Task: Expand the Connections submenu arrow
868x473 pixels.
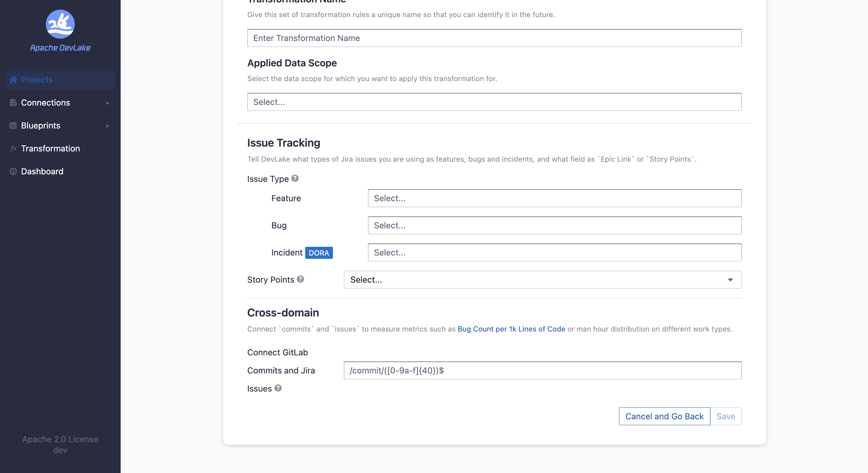Action: click(x=107, y=103)
